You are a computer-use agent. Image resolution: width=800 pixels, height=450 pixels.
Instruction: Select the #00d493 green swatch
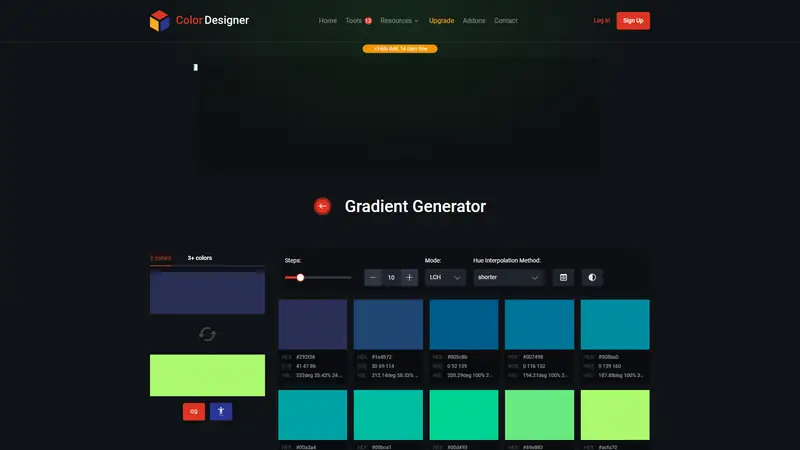(x=464, y=415)
